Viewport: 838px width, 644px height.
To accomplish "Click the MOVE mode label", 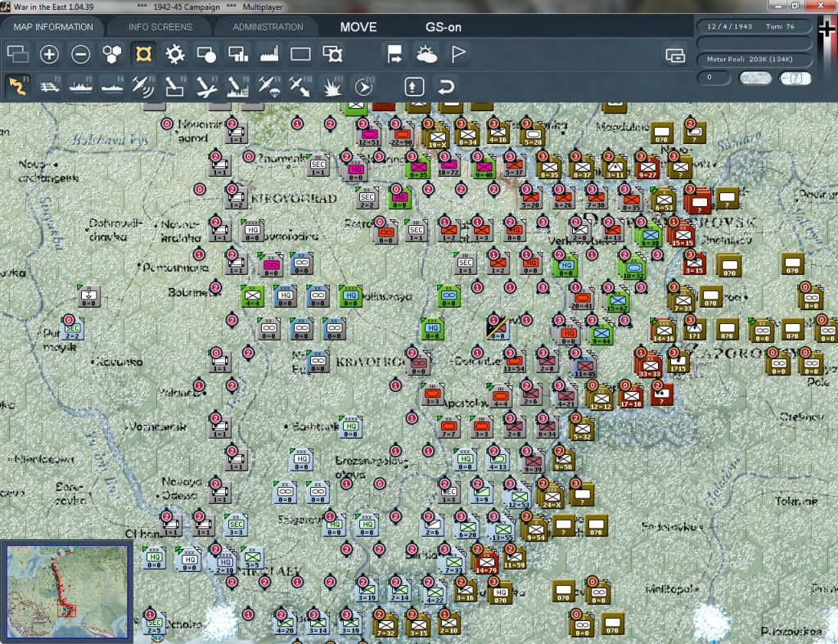I will click(x=358, y=27).
